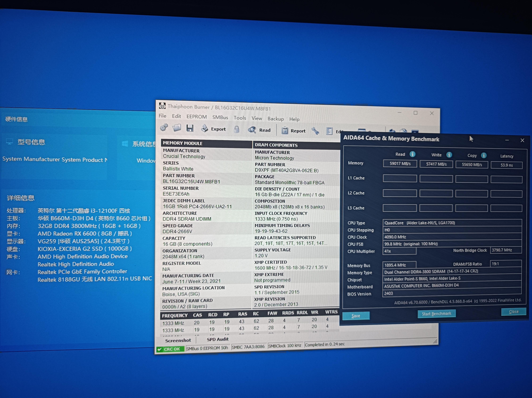This screenshot has width=532, height=398.
Task: Click the padlock toolbar icon
Action: [x=237, y=129]
